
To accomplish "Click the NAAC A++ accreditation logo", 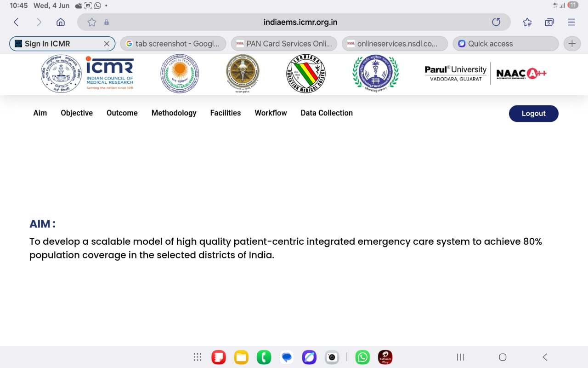I will point(521,73).
